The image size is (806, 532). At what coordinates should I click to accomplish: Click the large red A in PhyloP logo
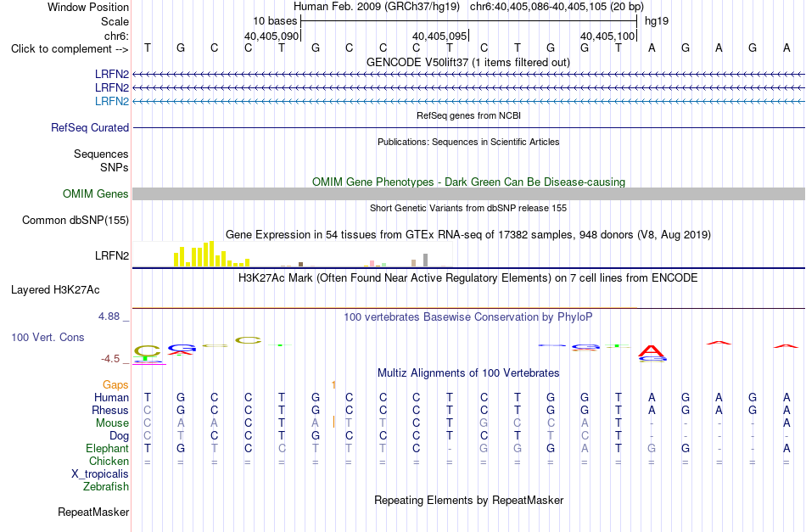point(652,351)
